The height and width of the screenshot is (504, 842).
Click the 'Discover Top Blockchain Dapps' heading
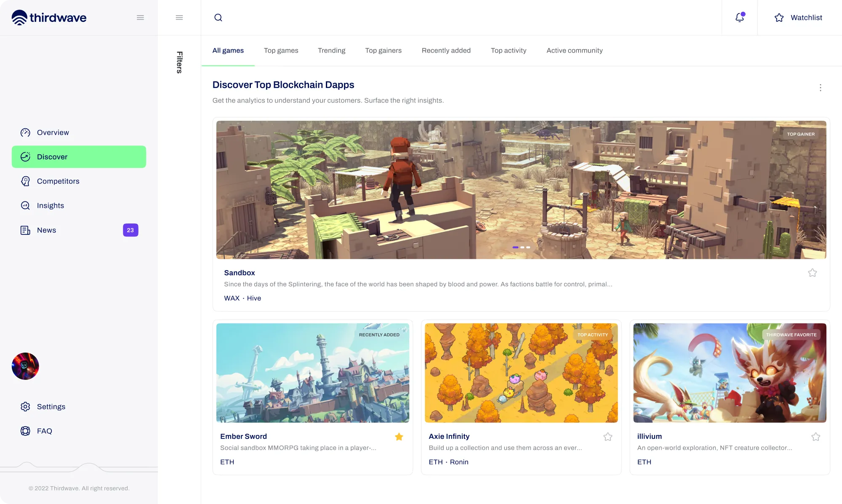click(283, 85)
